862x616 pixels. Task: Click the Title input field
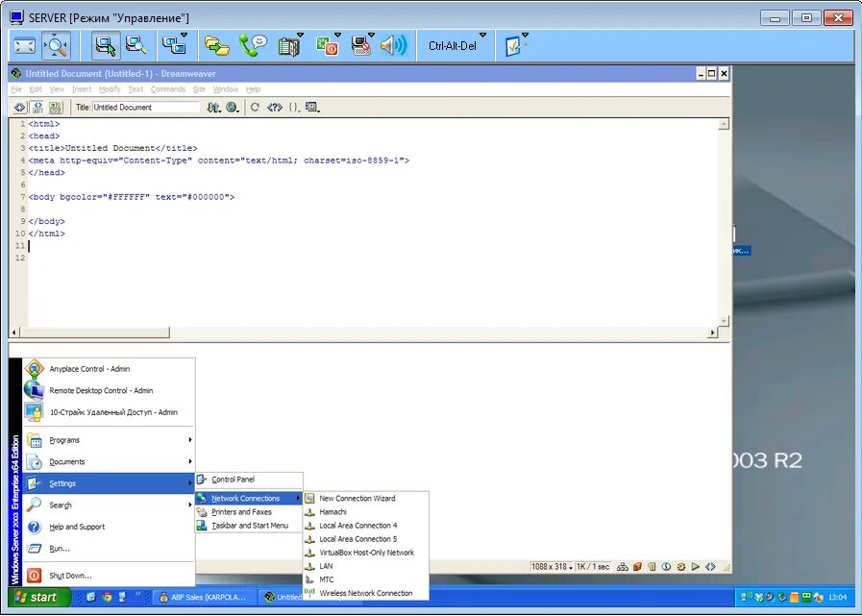coord(146,108)
